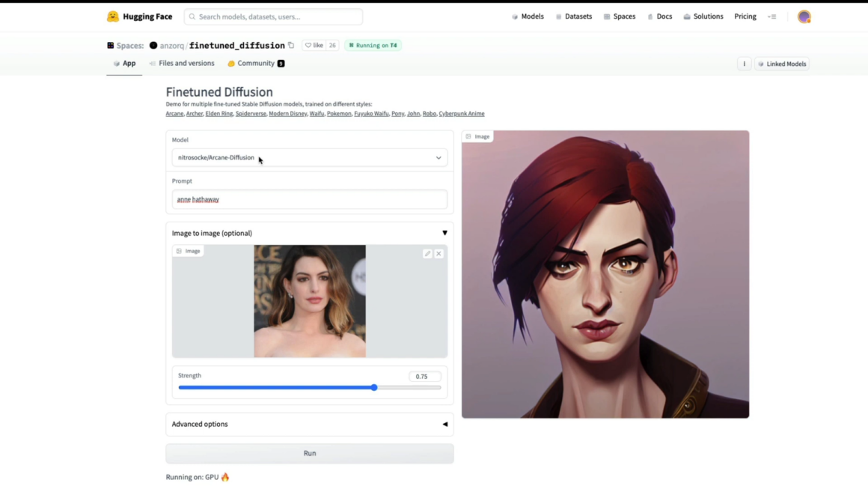Open the Community tab

(254, 63)
